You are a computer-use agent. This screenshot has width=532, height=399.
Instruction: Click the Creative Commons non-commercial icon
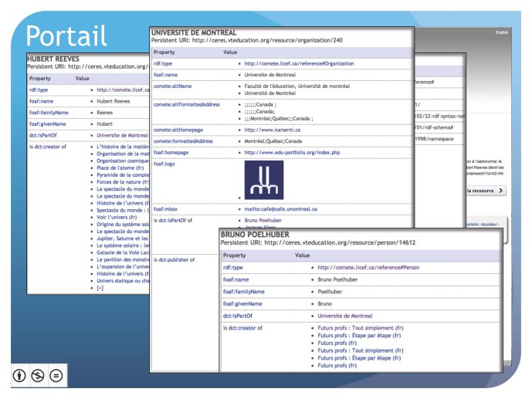(38, 376)
